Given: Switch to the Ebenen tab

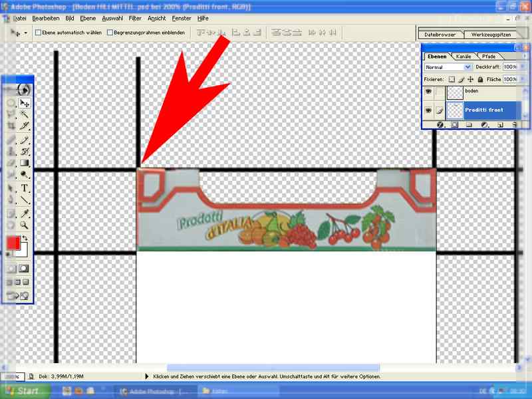Looking at the screenshot, I should (x=437, y=57).
